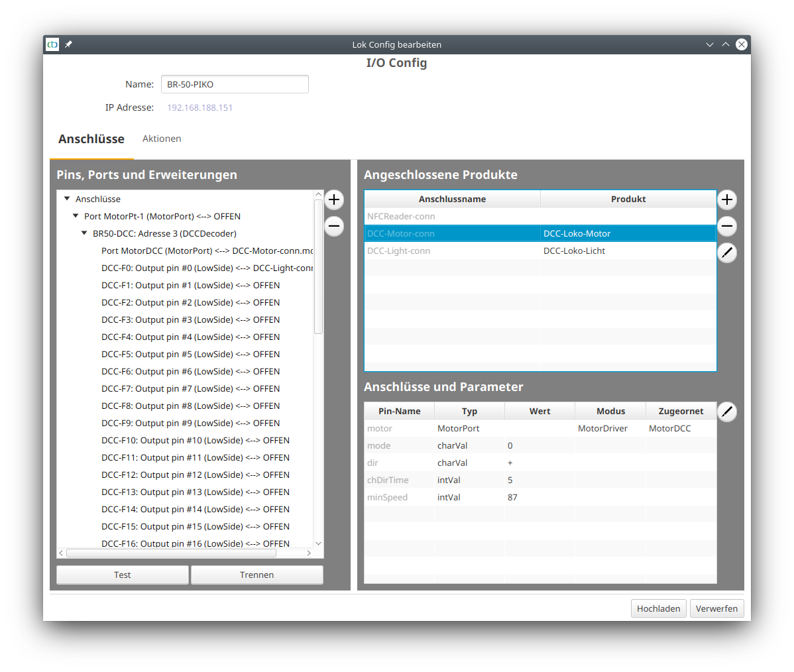
Task: Collapse the Port MotorPt-1 tree node
Action: coord(76,216)
